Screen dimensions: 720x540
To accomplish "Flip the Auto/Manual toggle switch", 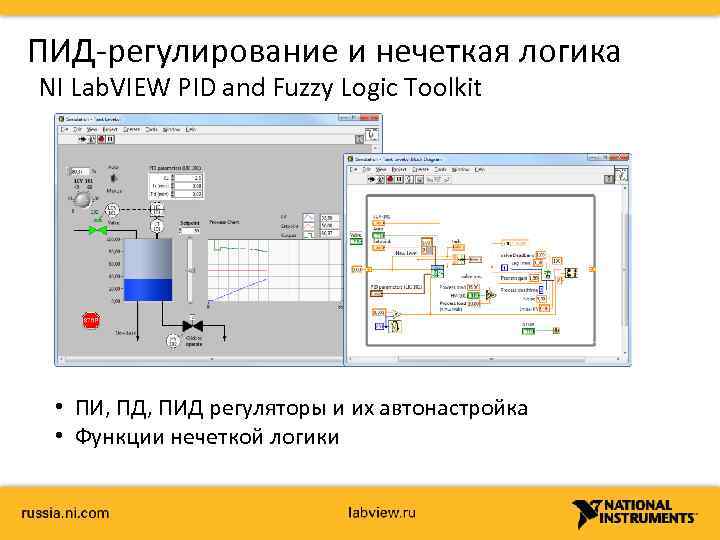I will point(113,178).
